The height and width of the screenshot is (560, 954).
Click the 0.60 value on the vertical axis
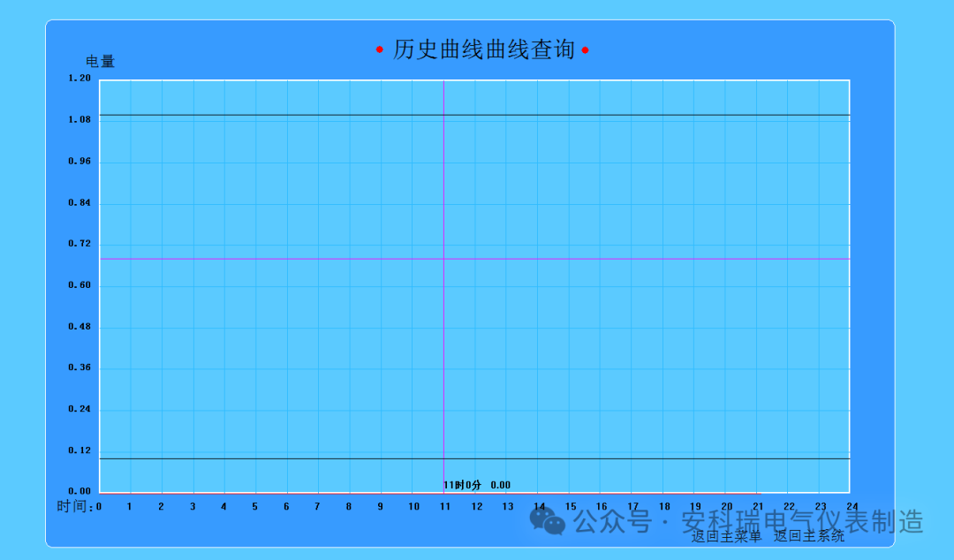[x=79, y=285]
